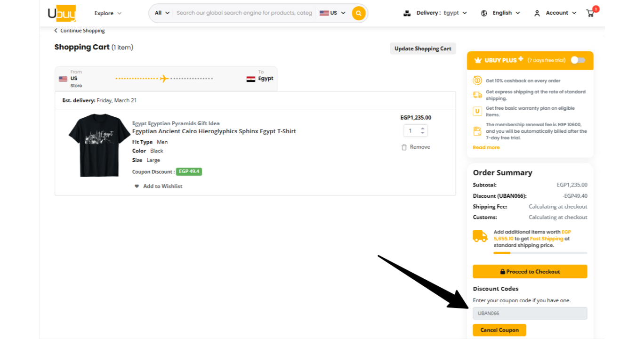Click the warranty plan U icon
The height and width of the screenshot is (339, 644).
[x=477, y=111]
